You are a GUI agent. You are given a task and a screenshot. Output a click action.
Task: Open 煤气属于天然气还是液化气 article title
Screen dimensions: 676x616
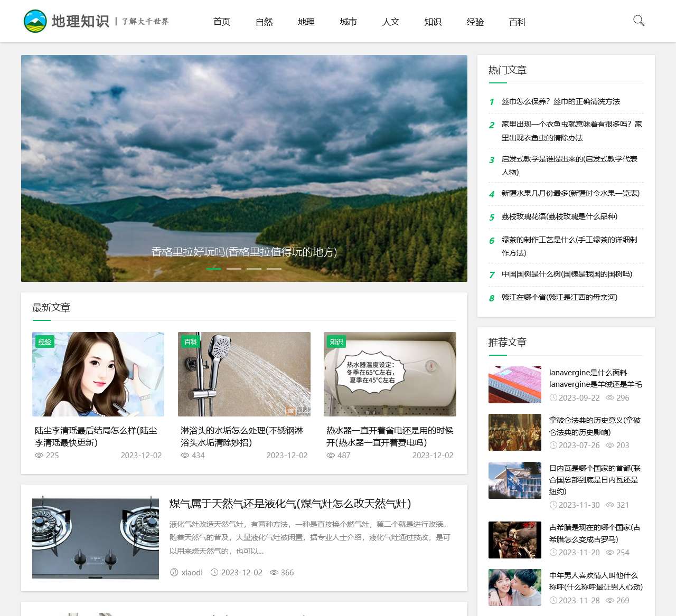pyautogui.click(x=290, y=504)
